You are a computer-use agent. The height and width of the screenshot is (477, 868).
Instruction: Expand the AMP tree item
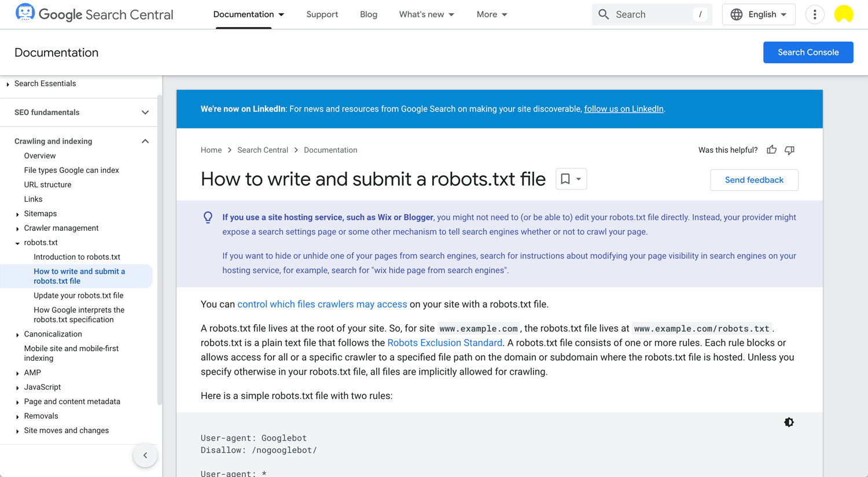(17, 373)
